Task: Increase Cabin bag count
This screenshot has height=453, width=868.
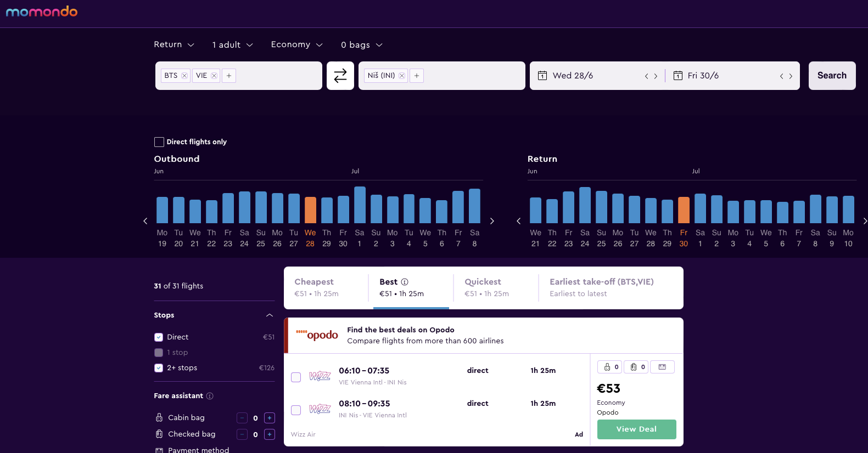Action: click(x=270, y=418)
